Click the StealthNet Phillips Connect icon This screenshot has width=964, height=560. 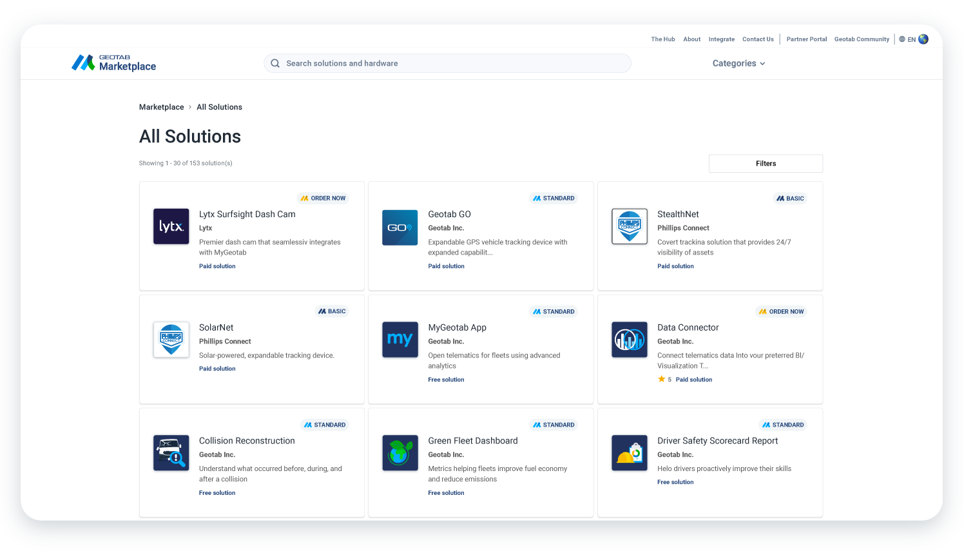[629, 226]
